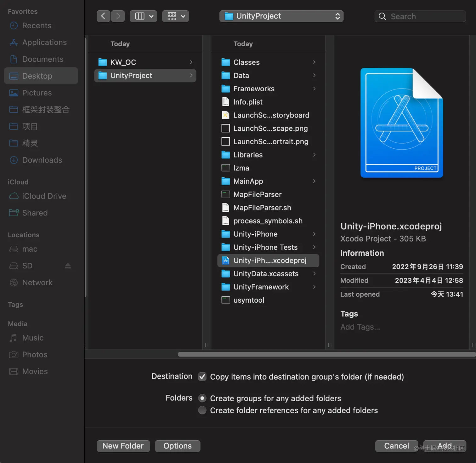Screen dimensions: 476x463
Task: Select Create folder references for added folders
Action: (x=202, y=410)
